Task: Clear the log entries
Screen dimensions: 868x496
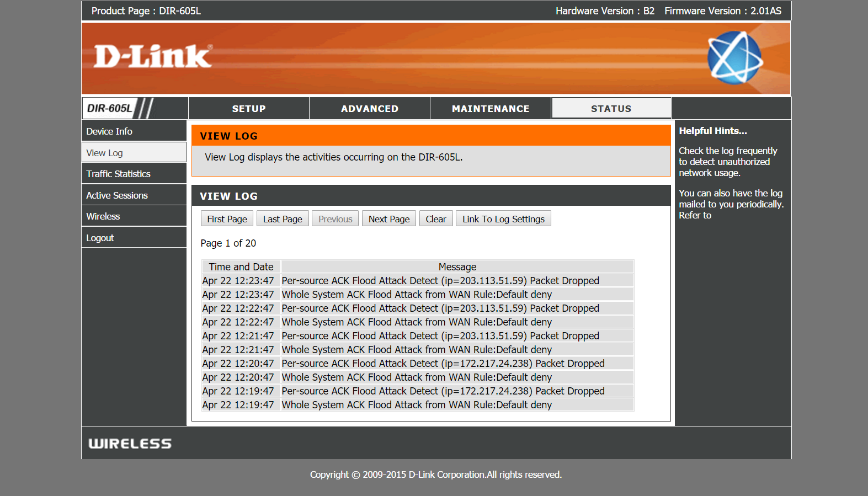Action: [436, 219]
